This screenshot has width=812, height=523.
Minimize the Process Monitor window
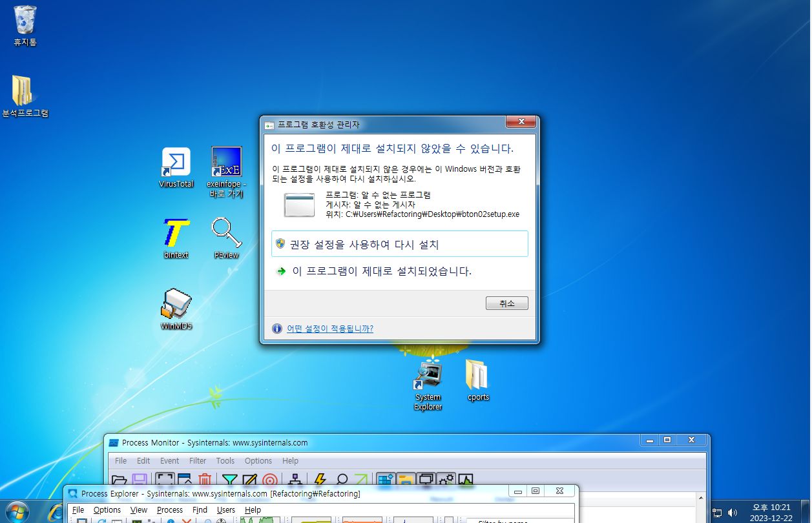coord(650,440)
